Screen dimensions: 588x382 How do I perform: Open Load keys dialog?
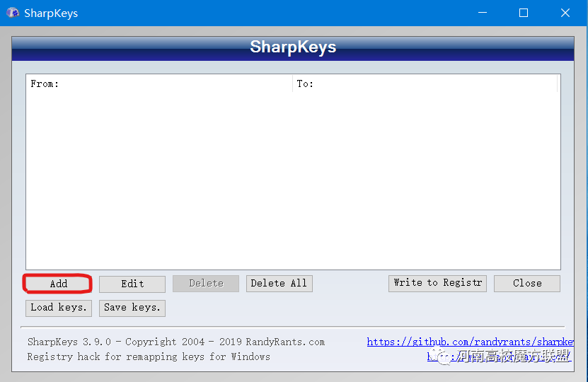coord(59,308)
